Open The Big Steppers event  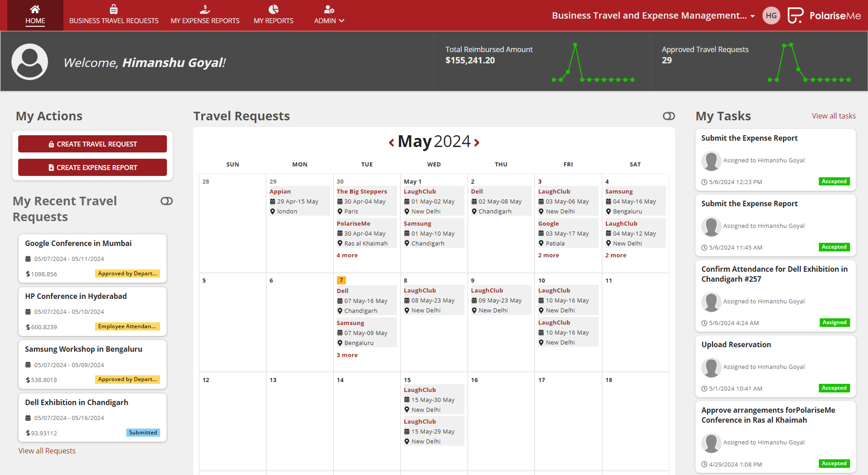coord(366,201)
